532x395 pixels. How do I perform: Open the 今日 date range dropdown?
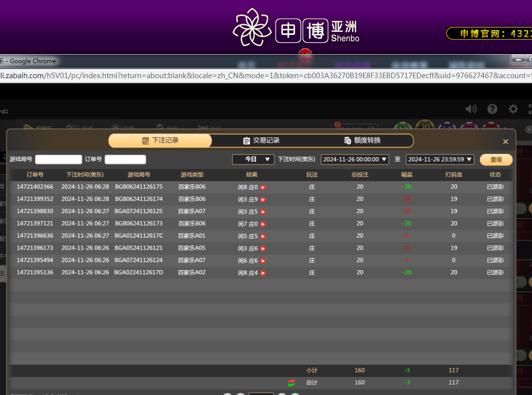pos(253,159)
